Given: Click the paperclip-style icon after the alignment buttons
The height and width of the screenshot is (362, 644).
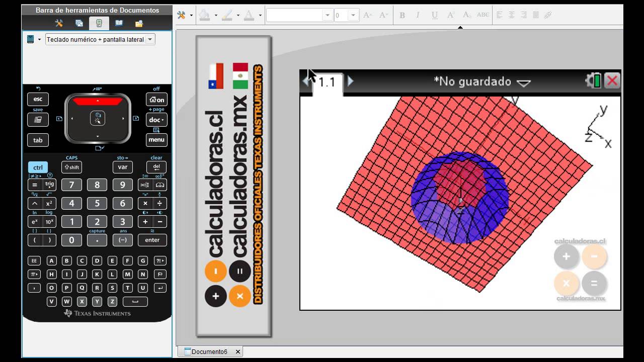Looking at the screenshot, I should [x=548, y=15].
